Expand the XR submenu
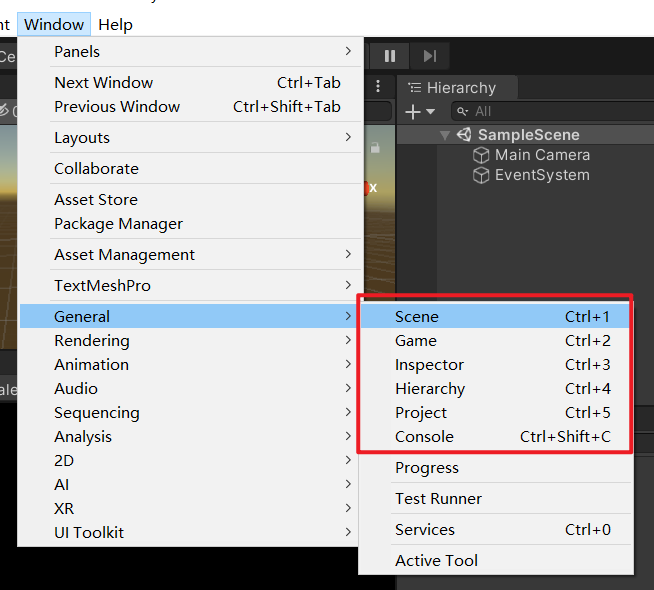Screen dimensions: 654x590 (x=190, y=509)
